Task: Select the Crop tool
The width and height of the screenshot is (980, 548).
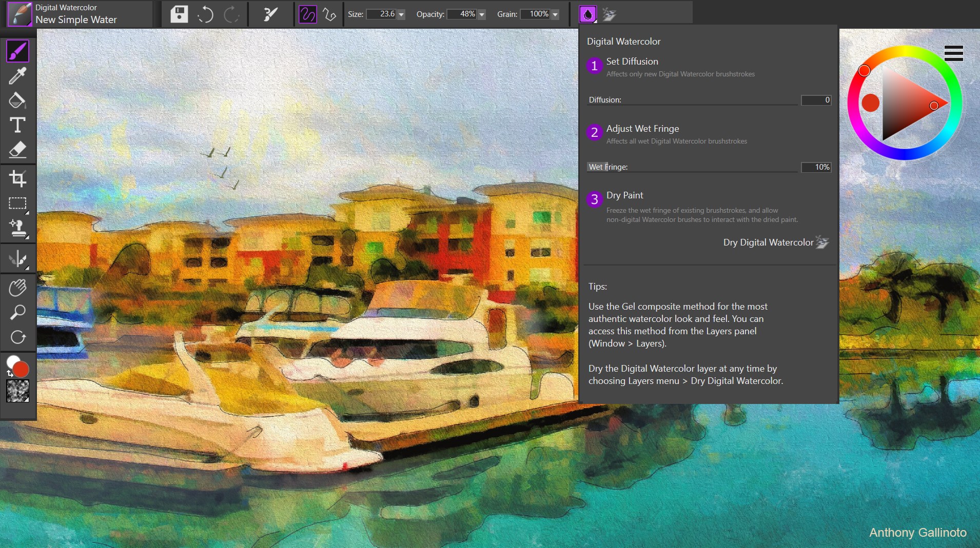Action: [x=18, y=178]
